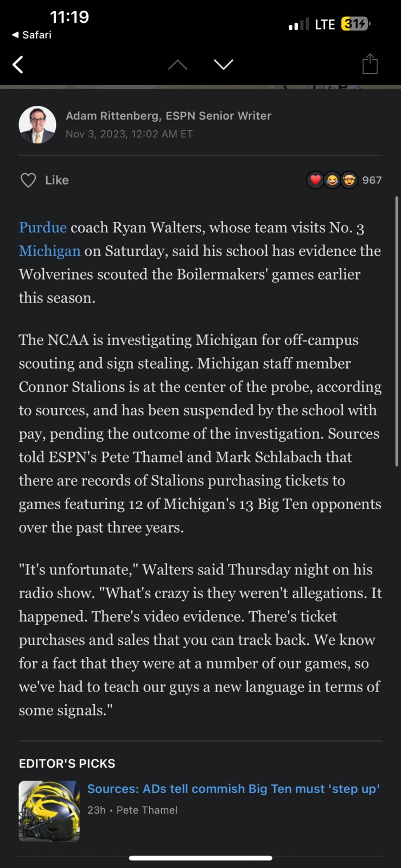Click the article scrollbar on the right
This screenshot has height=868, width=401.
[397, 331]
